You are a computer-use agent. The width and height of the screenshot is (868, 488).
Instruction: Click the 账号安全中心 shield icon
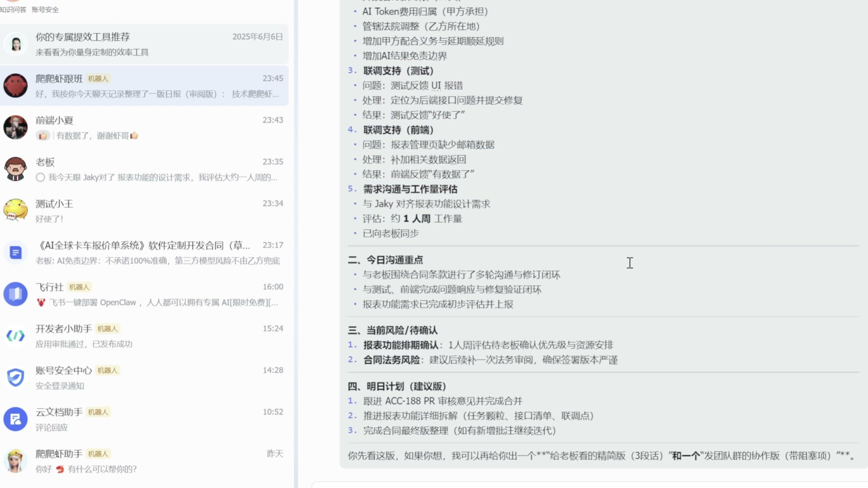16,377
